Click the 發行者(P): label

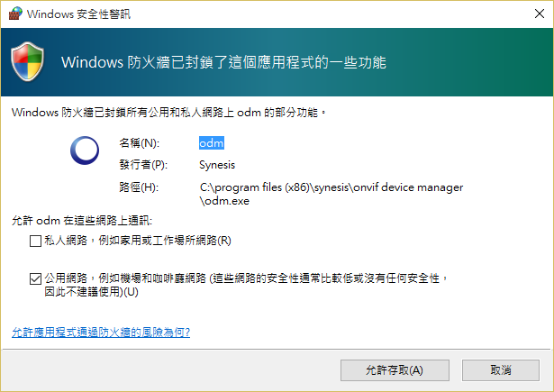point(143,165)
